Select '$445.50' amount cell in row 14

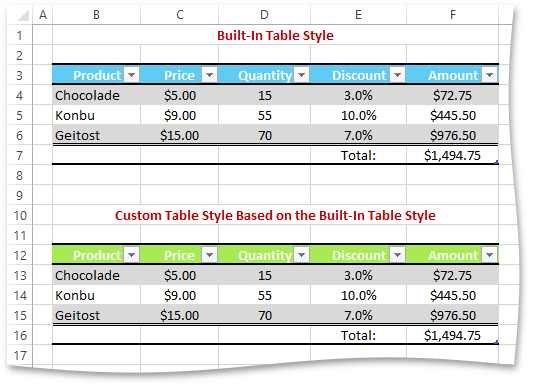(452, 296)
